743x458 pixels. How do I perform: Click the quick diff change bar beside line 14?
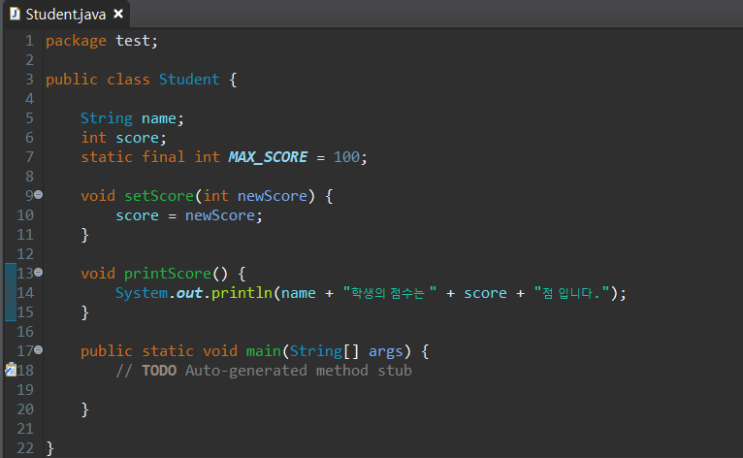point(9,292)
